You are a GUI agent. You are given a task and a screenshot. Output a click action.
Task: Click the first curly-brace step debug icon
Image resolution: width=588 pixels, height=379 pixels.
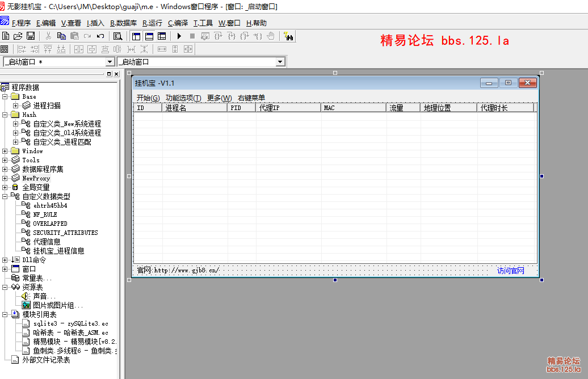pyautogui.click(x=218, y=36)
